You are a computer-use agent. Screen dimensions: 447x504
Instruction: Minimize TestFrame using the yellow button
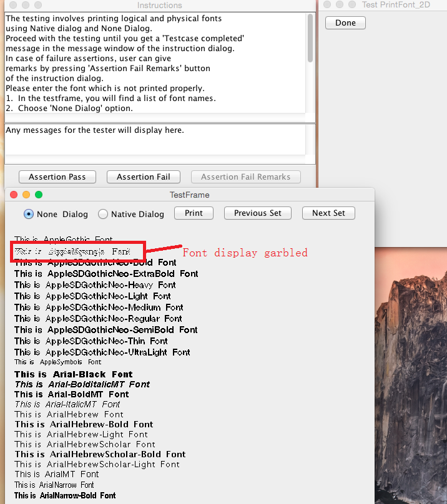(x=26, y=195)
